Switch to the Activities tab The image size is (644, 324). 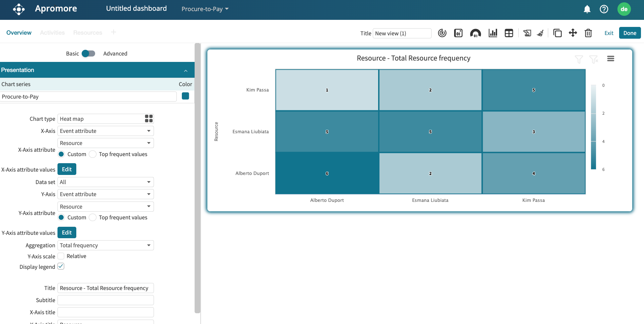[x=52, y=33]
